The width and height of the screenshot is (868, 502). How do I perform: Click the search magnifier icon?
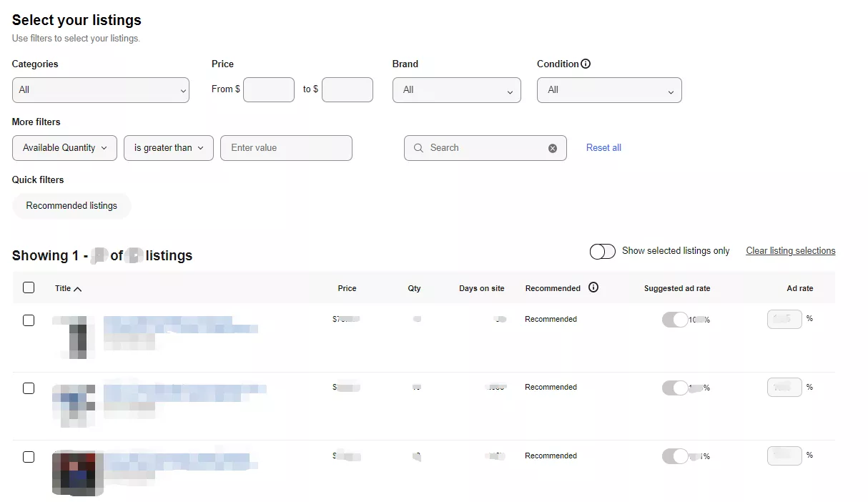(x=418, y=148)
